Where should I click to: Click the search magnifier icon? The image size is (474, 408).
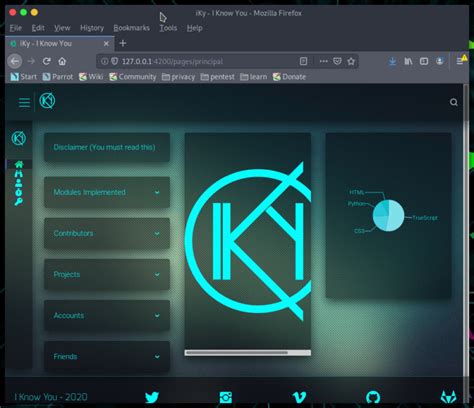point(453,102)
